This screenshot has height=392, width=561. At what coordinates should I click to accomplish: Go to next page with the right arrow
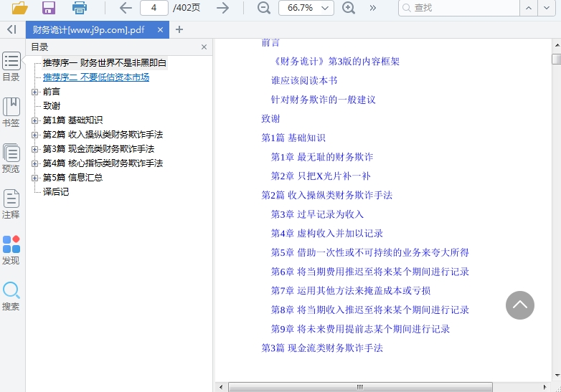click(222, 8)
